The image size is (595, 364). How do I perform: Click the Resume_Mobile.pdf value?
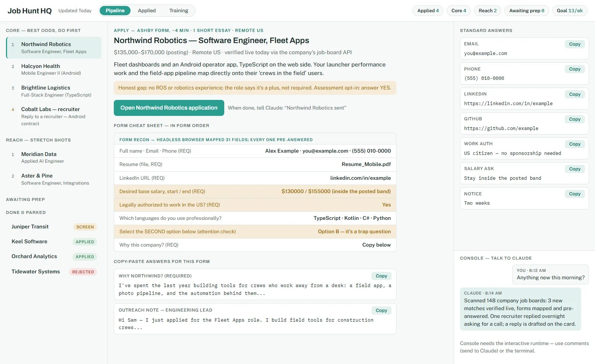366,165
